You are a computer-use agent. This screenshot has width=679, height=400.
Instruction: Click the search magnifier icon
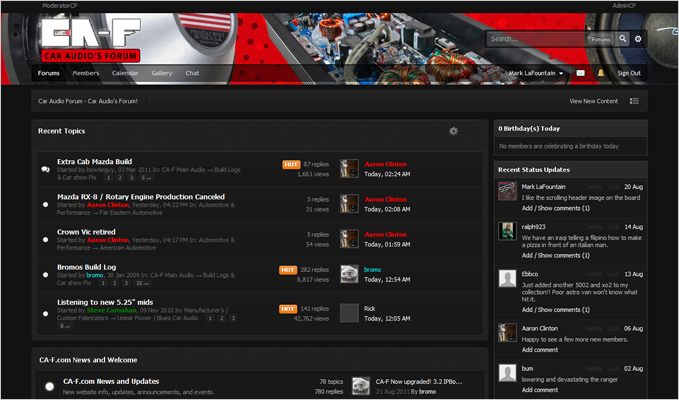(x=623, y=39)
